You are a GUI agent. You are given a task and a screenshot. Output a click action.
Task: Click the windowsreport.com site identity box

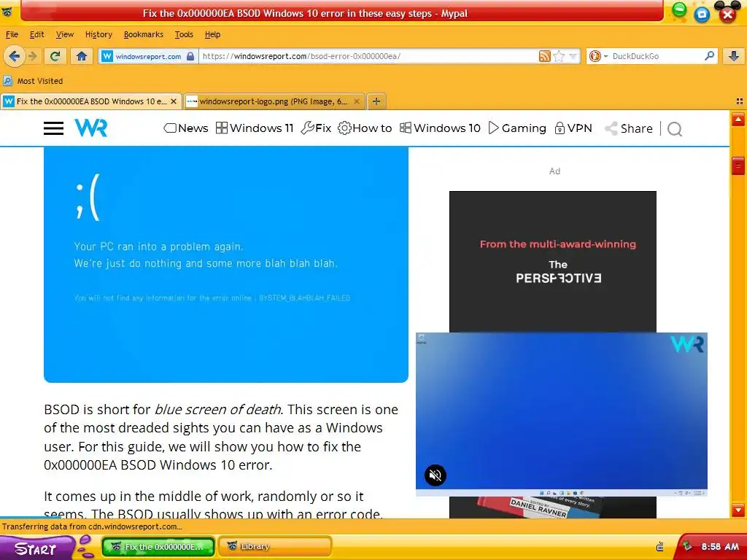(x=148, y=56)
